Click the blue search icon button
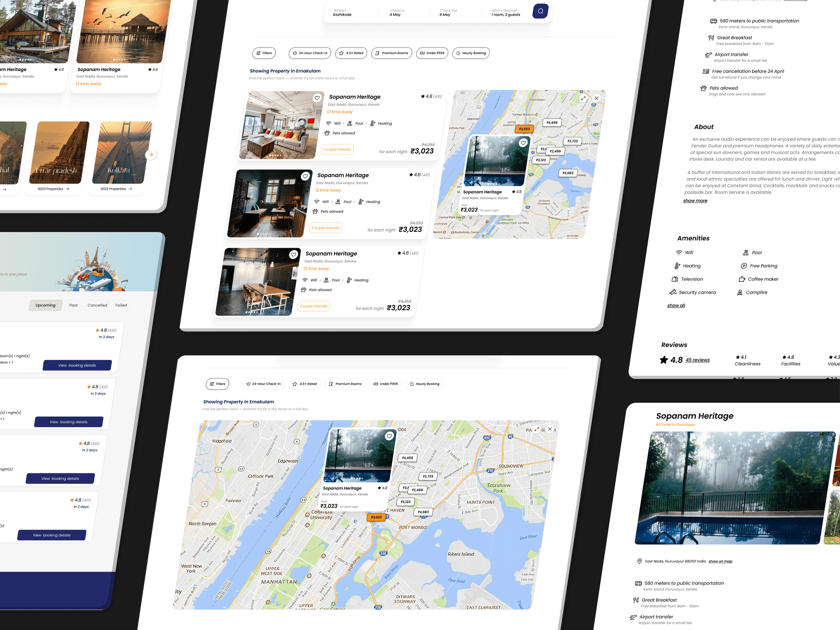This screenshot has width=840, height=630. [x=540, y=11]
